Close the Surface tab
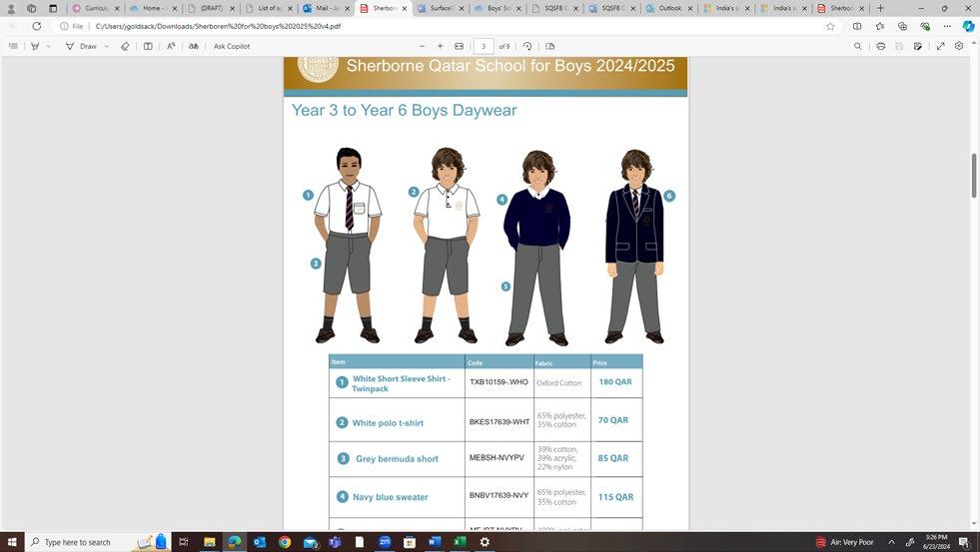 463,9
